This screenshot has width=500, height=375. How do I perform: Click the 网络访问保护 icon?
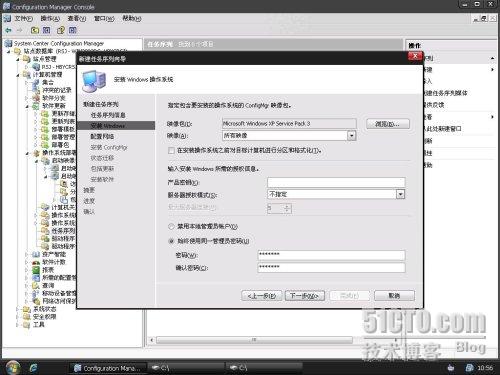(36, 301)
